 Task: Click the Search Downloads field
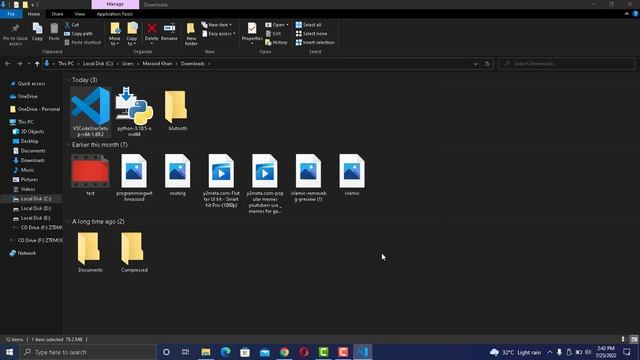coord(567,64)
